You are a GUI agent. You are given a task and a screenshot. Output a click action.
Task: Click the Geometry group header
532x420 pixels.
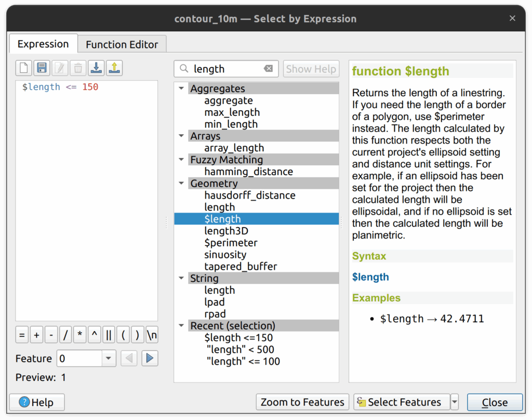tap(263, 183)
